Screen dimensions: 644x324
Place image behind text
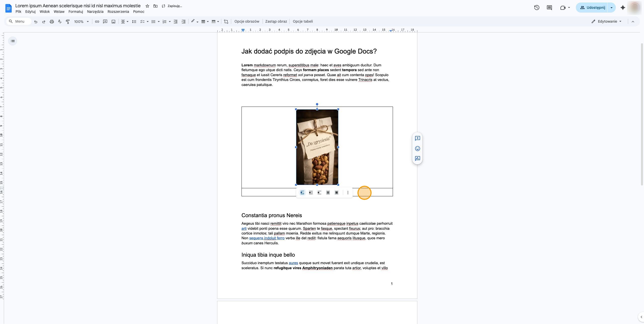(x=328, y=193)
